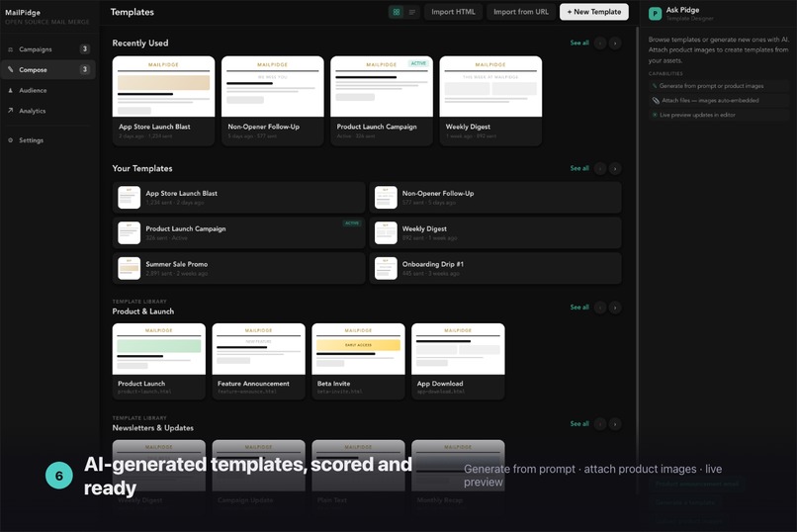Image resolution: width=797 pixels, height=532 pixels.
Task: Open Audience in the sidebar
Action: (x=48, y=90)
